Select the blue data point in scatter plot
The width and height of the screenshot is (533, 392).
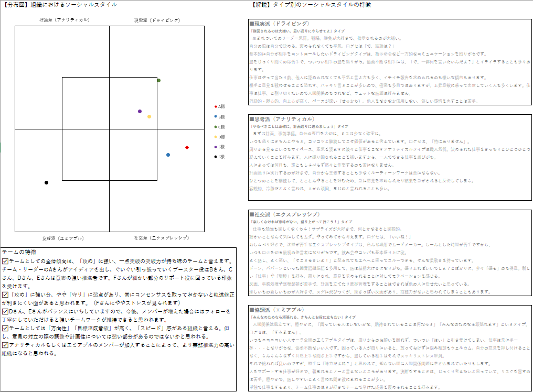pyautogui.click(x=168, y=155)
